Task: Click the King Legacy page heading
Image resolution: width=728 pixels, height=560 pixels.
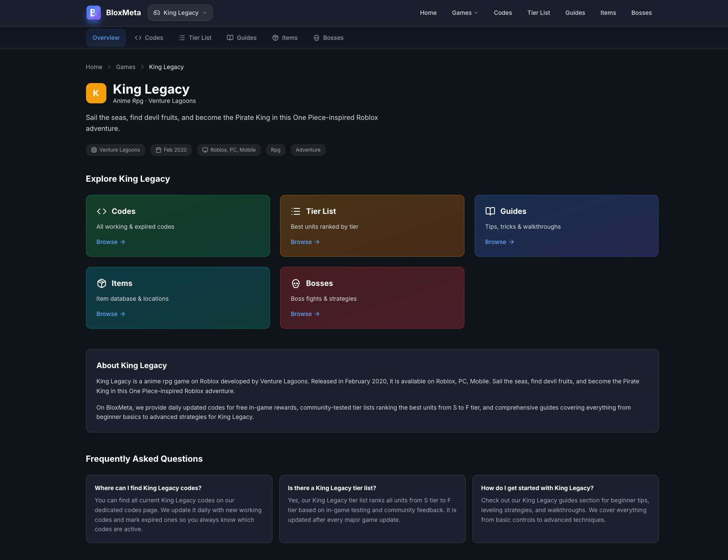Action: tap(151, 89)
